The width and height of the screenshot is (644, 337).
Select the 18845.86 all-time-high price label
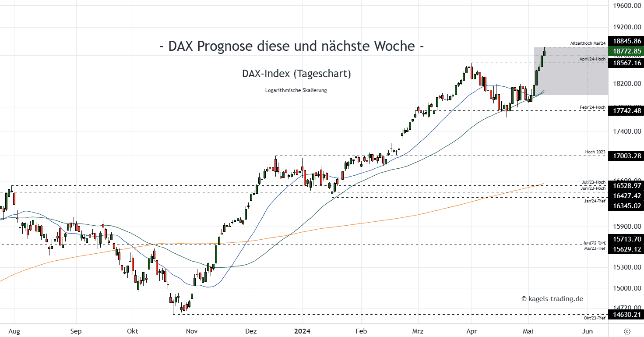tap(626, 41)
